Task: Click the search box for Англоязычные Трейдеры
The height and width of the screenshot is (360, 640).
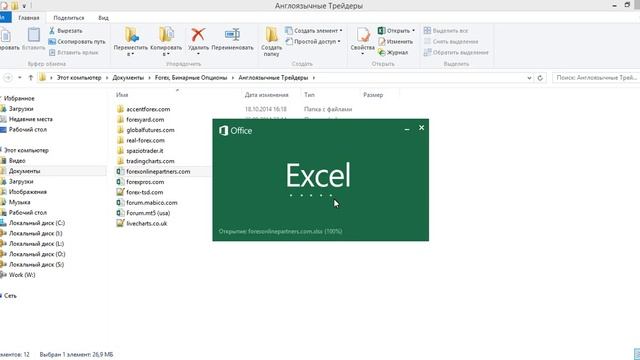Action: (x=596, y=78)
